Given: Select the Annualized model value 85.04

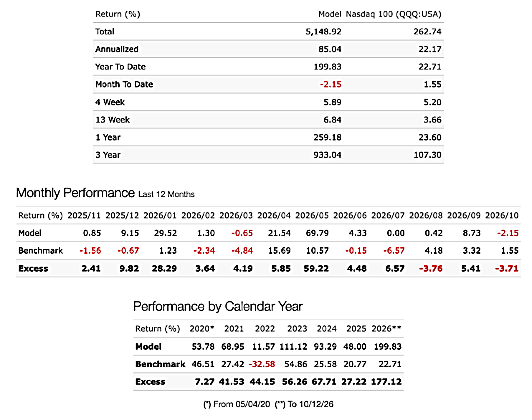Looking at the screenshot, I should coord(330,49).
